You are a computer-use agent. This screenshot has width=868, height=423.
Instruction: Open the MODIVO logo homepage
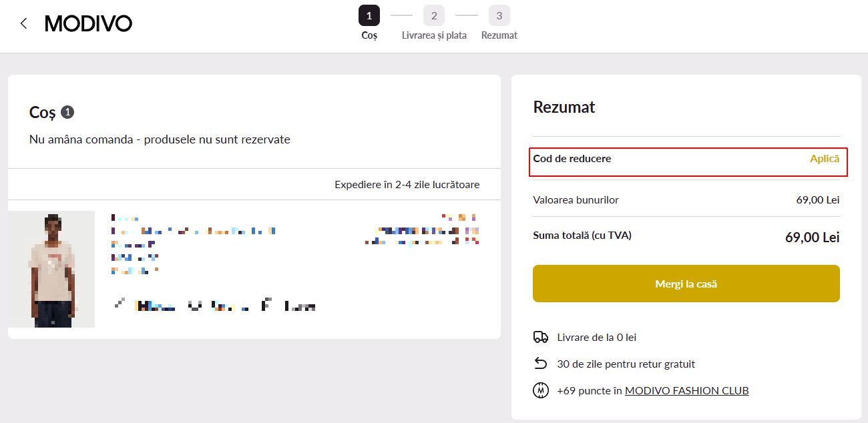(88, 24)
